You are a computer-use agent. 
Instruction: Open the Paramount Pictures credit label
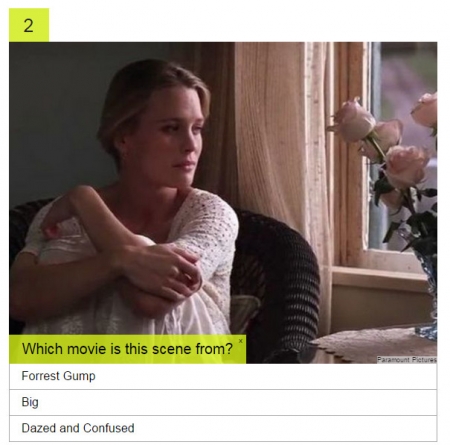point(407,359)
